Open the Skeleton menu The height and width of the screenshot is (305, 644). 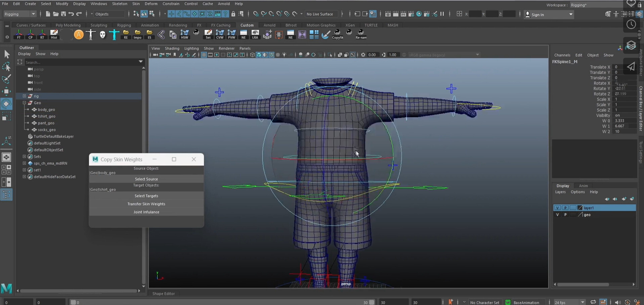coord(120,4)
